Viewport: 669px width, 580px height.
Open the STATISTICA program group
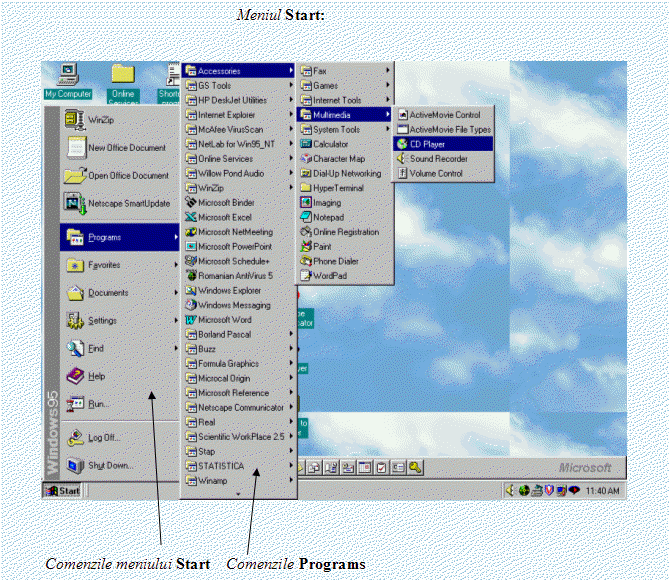[x=239, y=466]
